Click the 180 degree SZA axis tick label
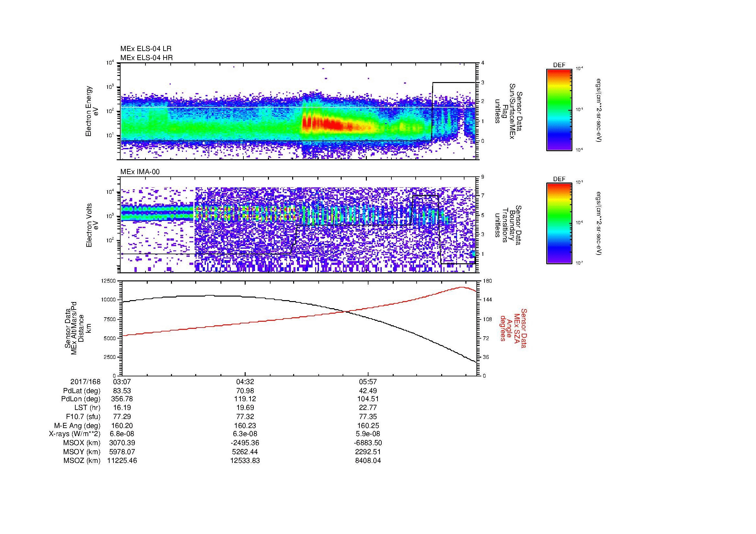 487,281
